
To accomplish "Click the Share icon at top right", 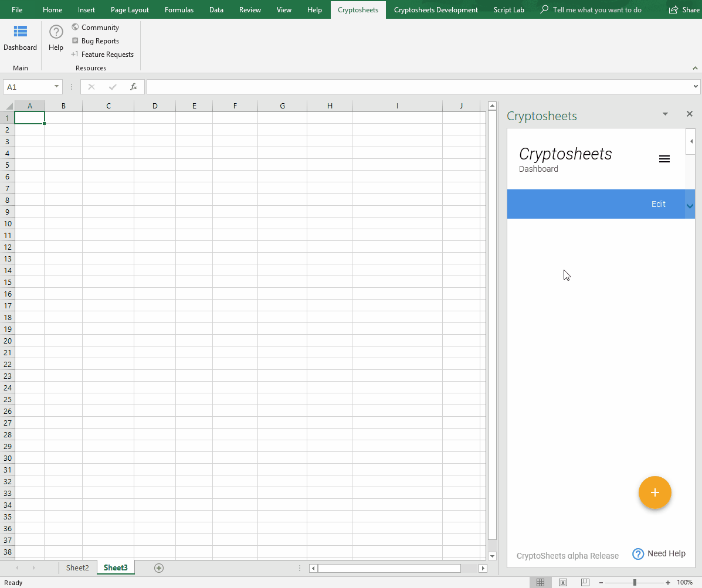I will pos(673,10).
